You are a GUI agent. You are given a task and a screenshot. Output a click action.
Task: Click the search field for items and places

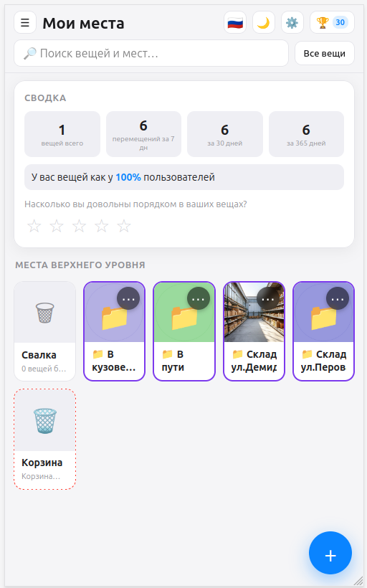coord(151,53)
